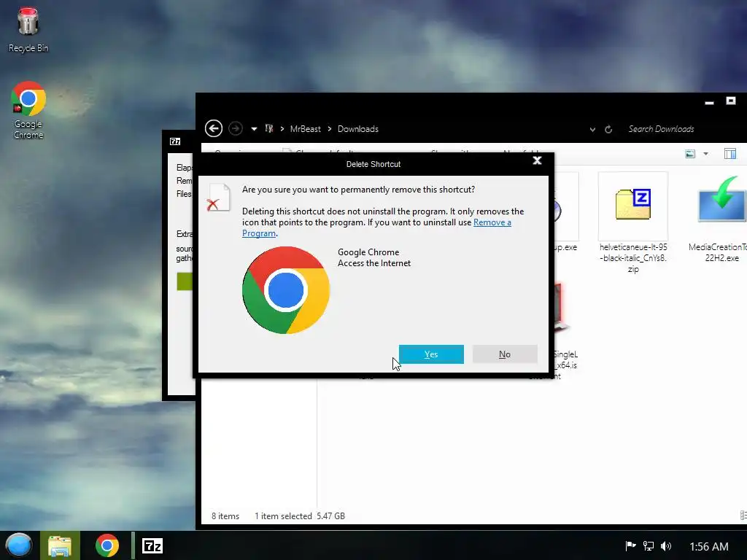This screenshot has height=560, width=747.
Task: Toggle the preview pane icon
Action: click(x=729, y=154)
